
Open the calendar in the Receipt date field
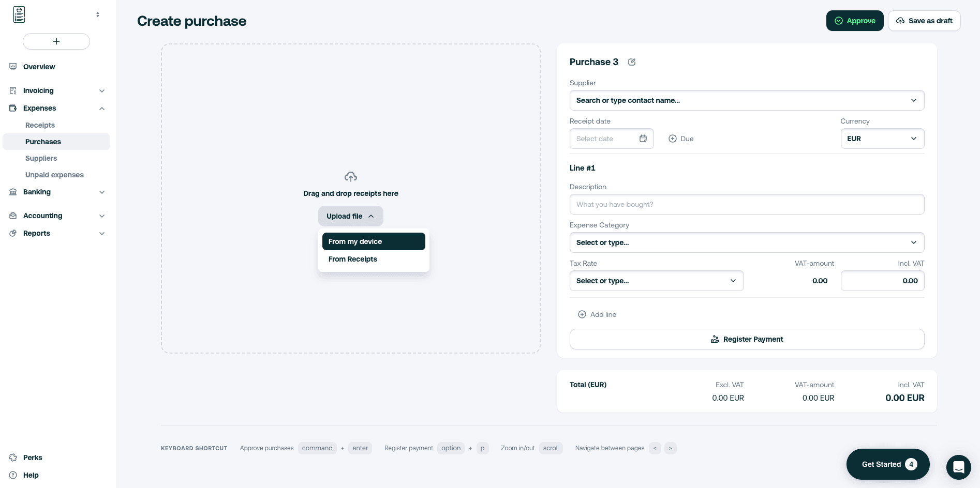(643, 139)
